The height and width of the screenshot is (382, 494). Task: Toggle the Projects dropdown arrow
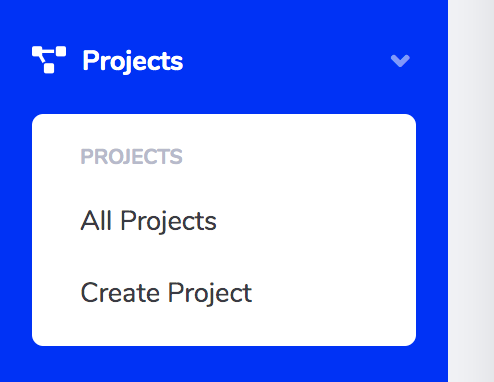coord(400,61)
